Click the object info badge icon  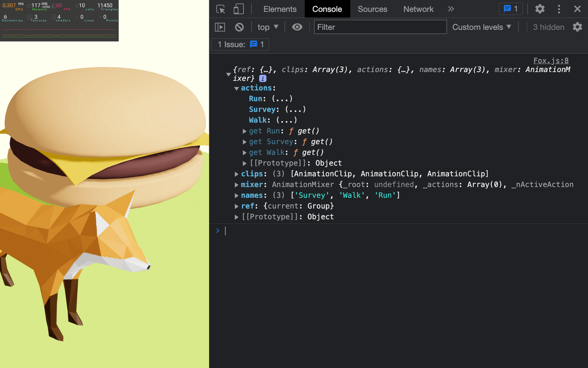coord(262,79)
